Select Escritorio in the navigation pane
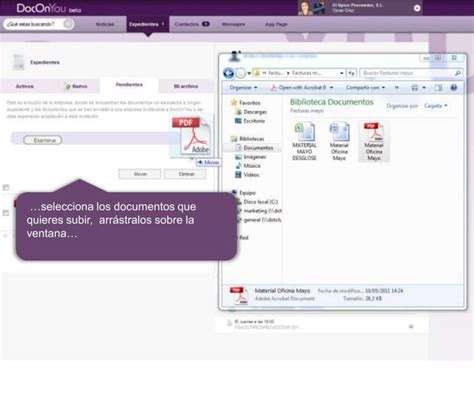474x395 pixels. tap(250, 121)
